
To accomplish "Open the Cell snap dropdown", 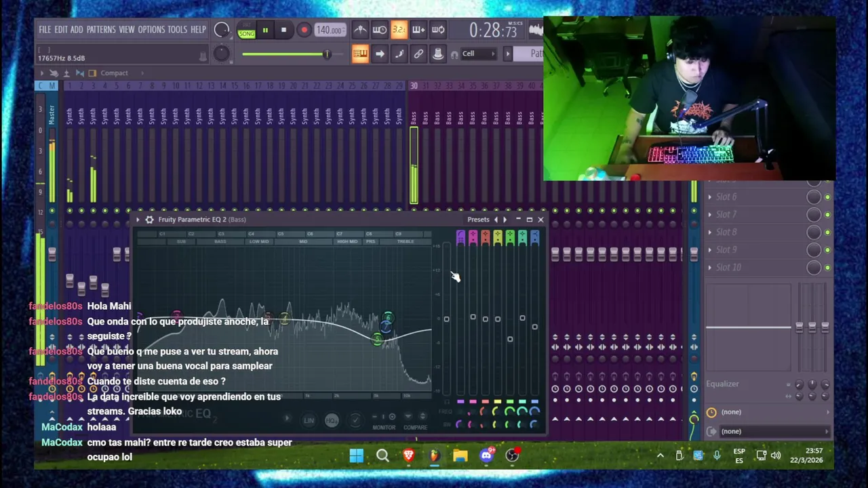I will 479,54.
